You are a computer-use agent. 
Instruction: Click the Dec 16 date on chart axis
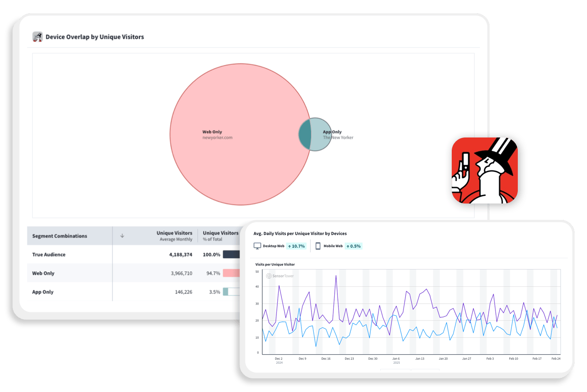pyautogui.click(x=326, y=359)
